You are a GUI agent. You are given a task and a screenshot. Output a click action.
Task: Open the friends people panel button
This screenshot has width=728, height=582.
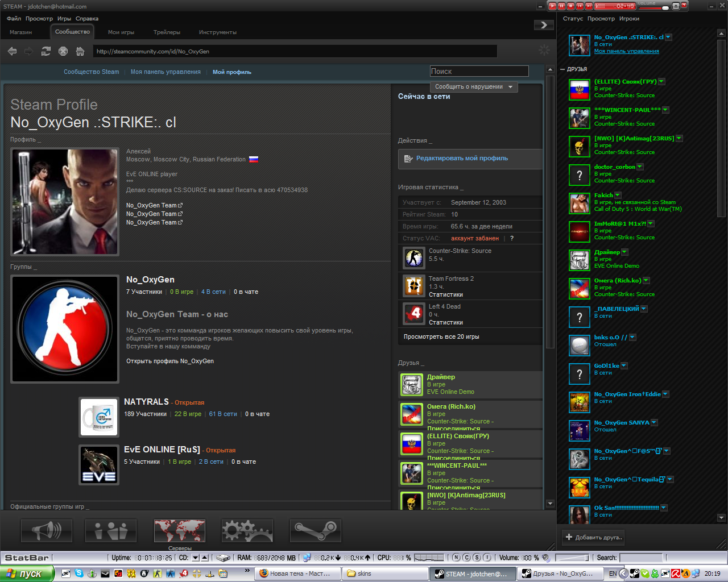[111, 531]
